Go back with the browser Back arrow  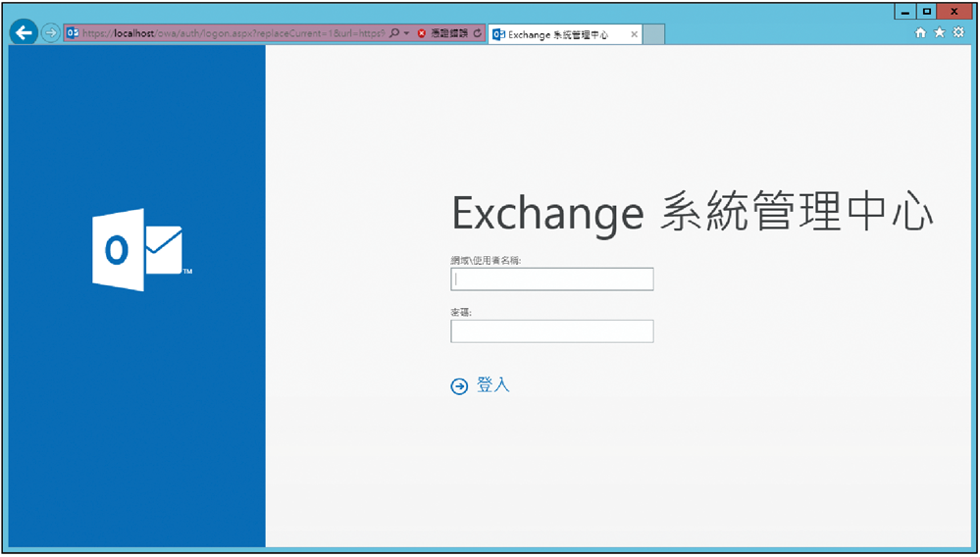pyautogui.click(x=24, y=32)
